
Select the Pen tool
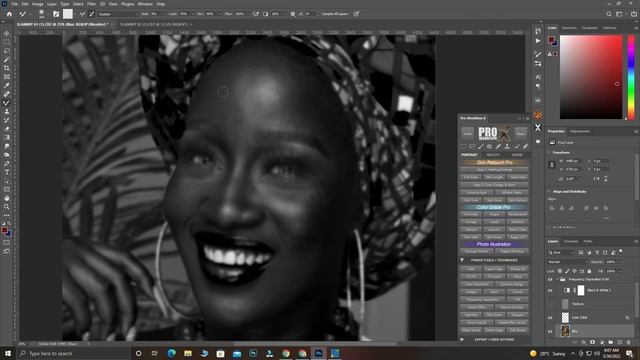[x=7, y=163]
